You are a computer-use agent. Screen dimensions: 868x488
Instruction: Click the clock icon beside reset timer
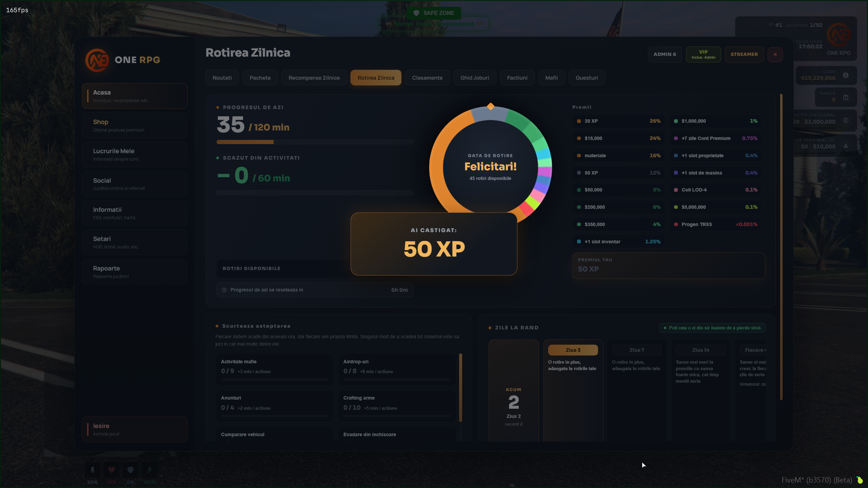[x=224, y=290]
